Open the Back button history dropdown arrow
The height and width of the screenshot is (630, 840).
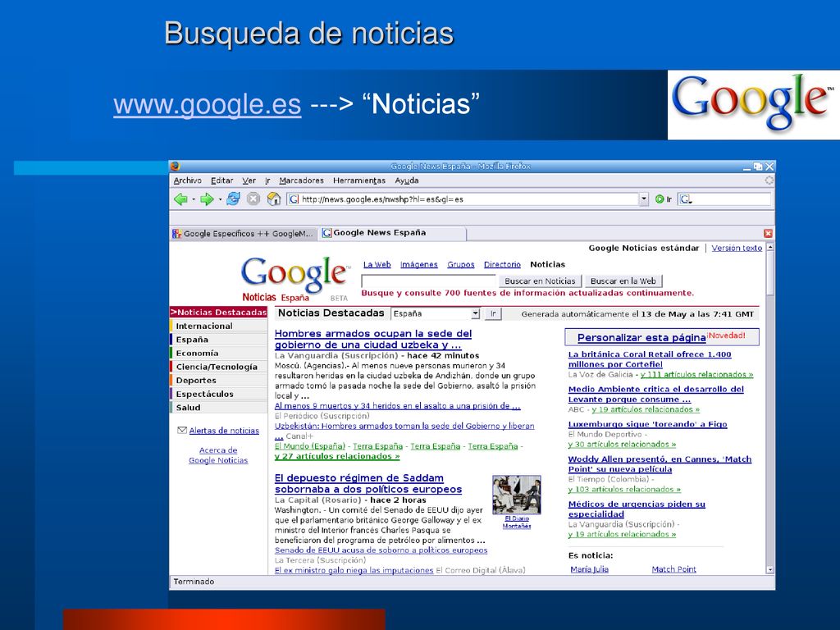click(x=194, y=200)
